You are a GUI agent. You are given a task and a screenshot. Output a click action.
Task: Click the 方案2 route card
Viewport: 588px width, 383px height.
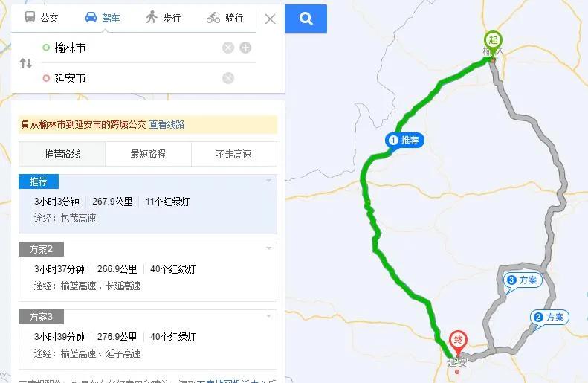(148, 271)
